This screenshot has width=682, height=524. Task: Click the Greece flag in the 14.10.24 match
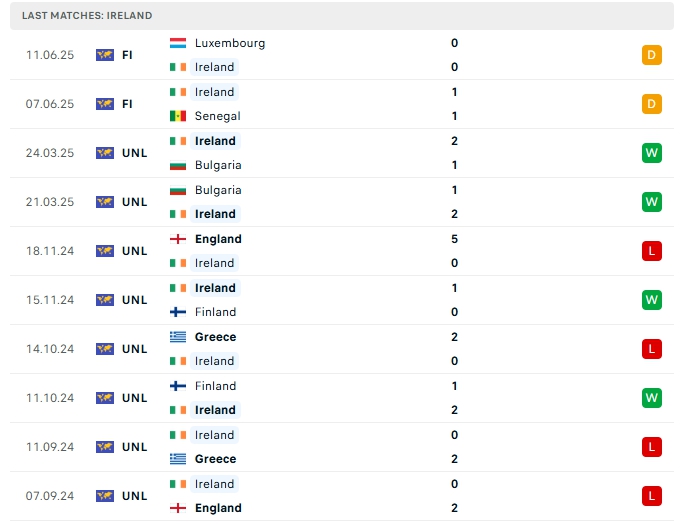[177, 337]
